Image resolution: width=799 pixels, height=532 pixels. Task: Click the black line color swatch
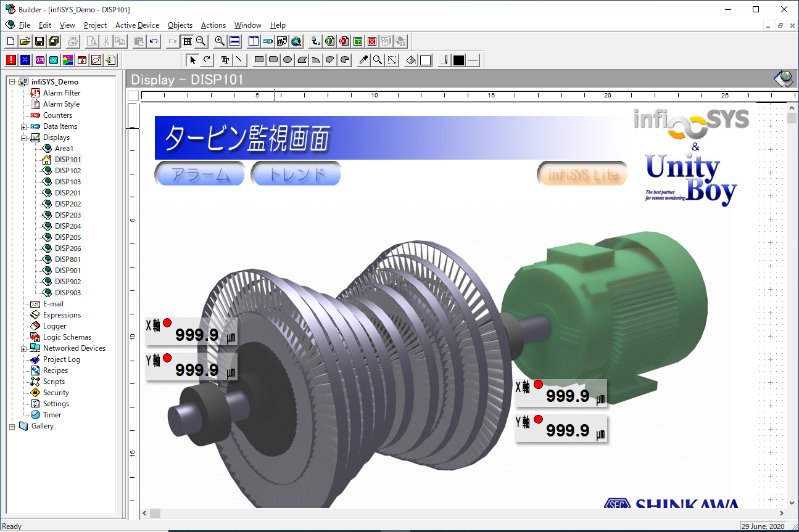click(458, 60)
